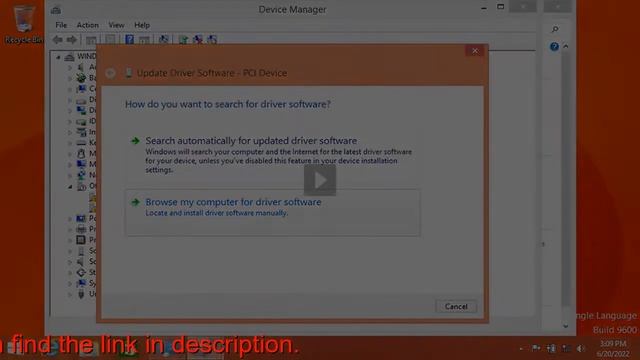640x360 pixels.
Task: Choose Search automatically for updated driver software
Action: tap(273, 155)
